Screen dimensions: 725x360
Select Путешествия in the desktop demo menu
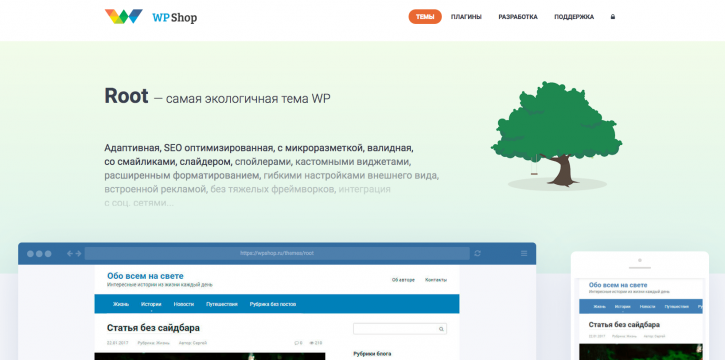pos(222,305)
